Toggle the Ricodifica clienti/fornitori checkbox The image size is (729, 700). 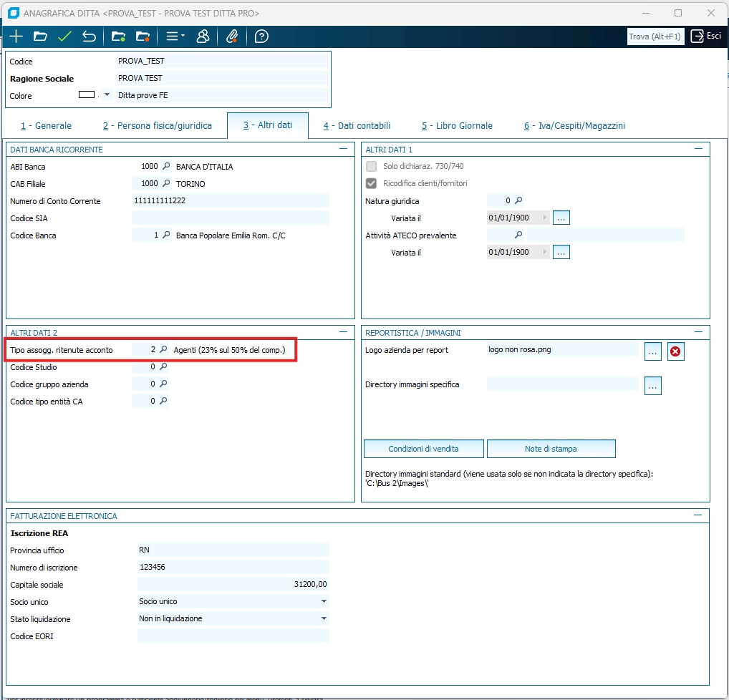tap(372, 183)
